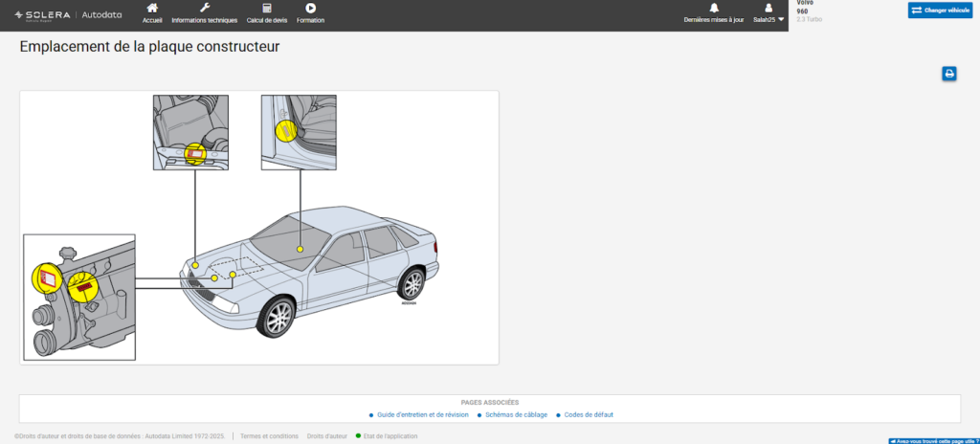Open the Schémas de câblage link

point(516,414)
